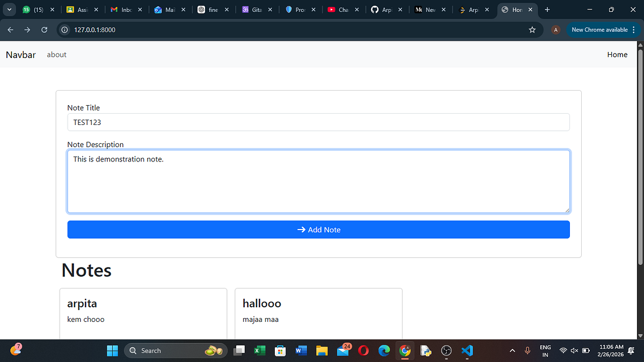Open Microsoft Store from the taskbar
The width and height of the screenshot is (644, 362).
[280, 351]
